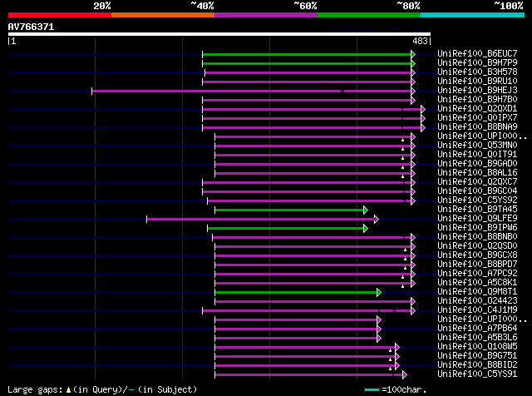
Task: Click the white AV766371 query bar
Action: click(219, 34)
